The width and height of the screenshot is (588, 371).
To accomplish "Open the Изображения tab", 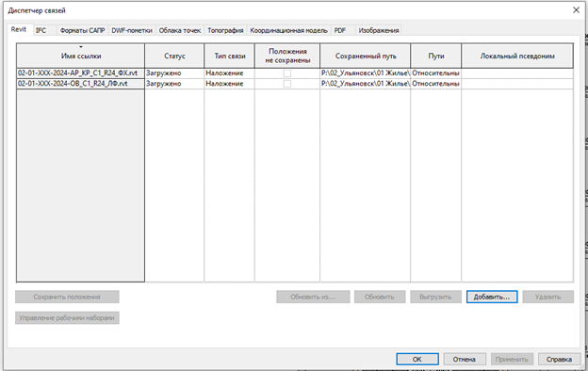I will (379, 30).
